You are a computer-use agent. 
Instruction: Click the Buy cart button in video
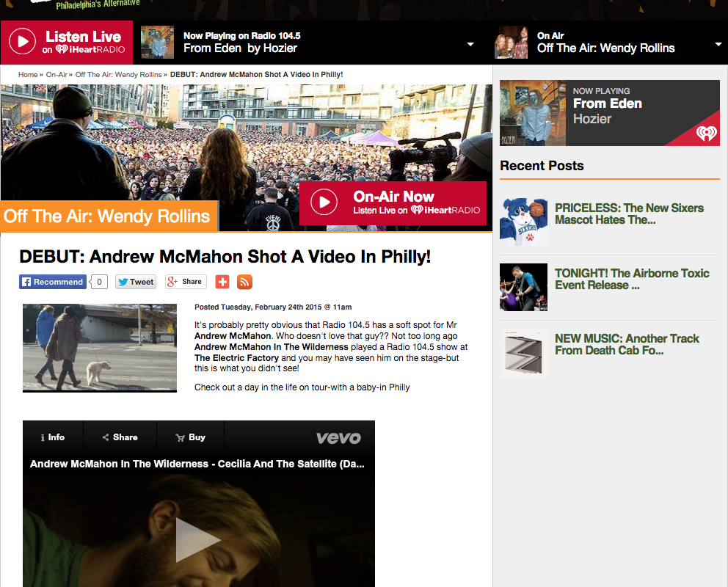[x=190, y=437]
